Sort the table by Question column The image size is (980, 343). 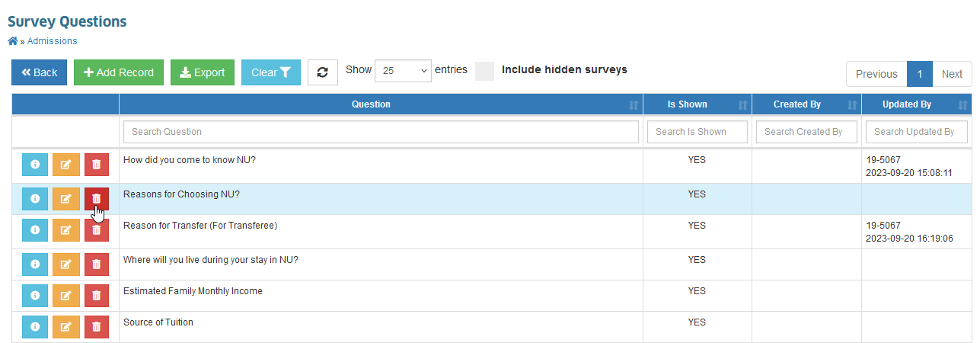click(x=381, y=104)
